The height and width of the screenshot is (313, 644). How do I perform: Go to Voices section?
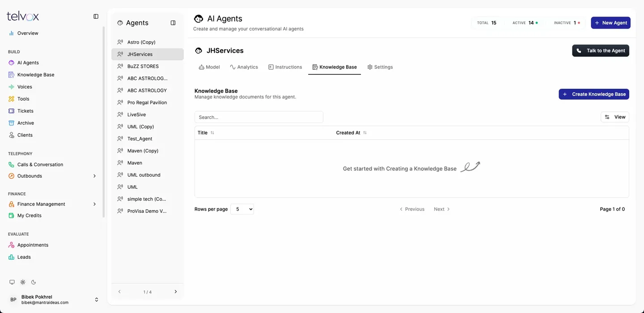pos(25,87)
